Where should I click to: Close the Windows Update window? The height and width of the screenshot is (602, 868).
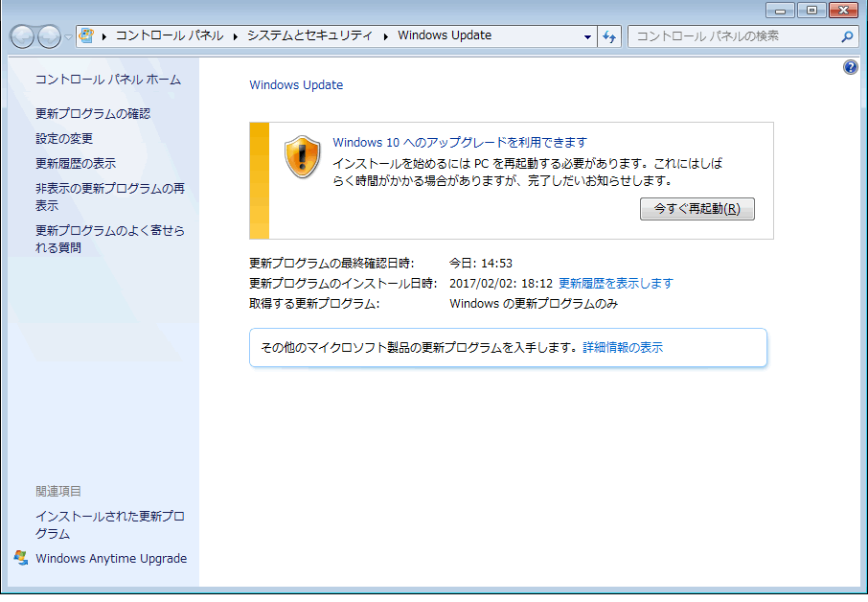843,10
